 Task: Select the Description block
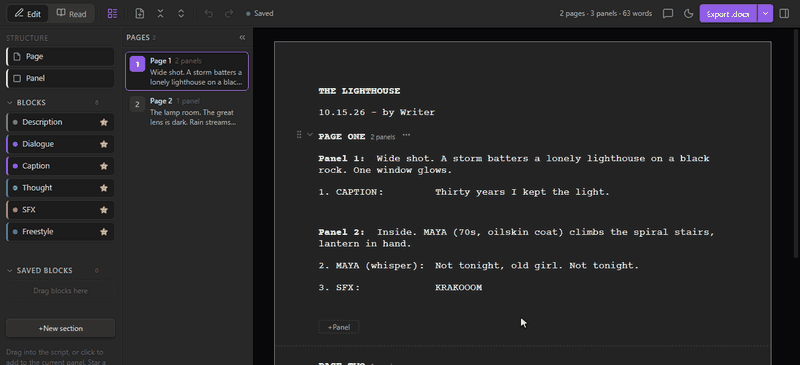coord(60,123)
